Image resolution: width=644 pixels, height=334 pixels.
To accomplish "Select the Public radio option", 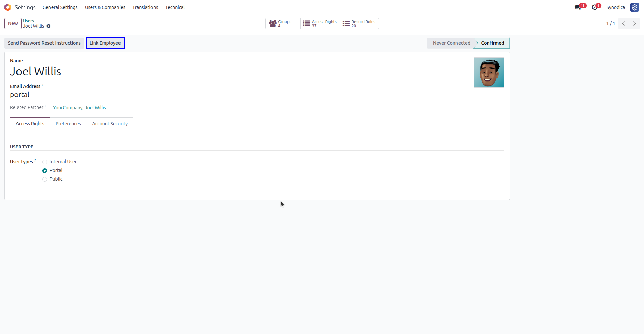I will [x=45, y=179].
